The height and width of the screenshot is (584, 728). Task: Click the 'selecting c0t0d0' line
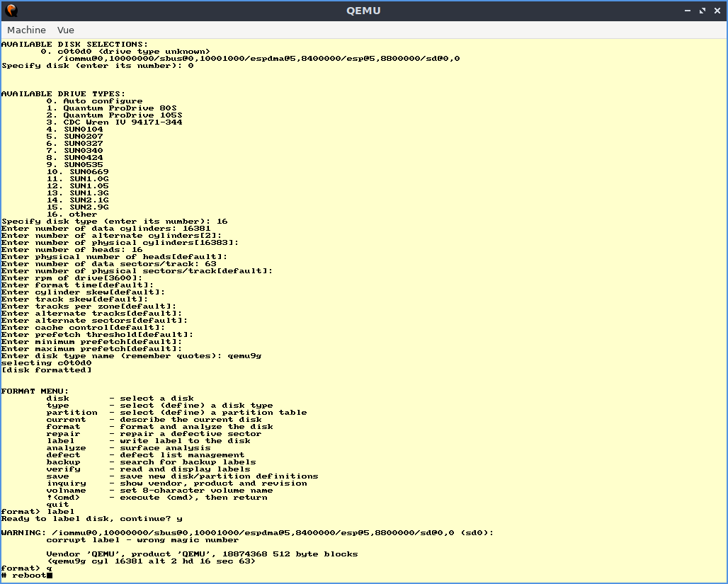[47, 363]
